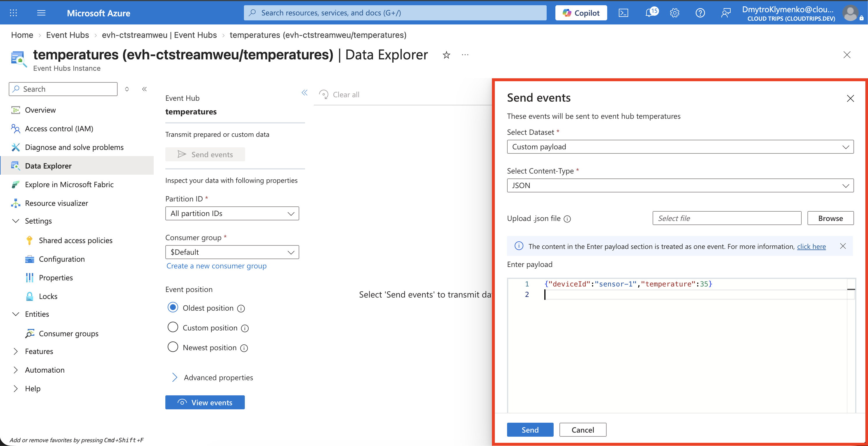Screen dimensions: 868x446
Task: Open the portal hamburger menu
Action: (41, 13)
